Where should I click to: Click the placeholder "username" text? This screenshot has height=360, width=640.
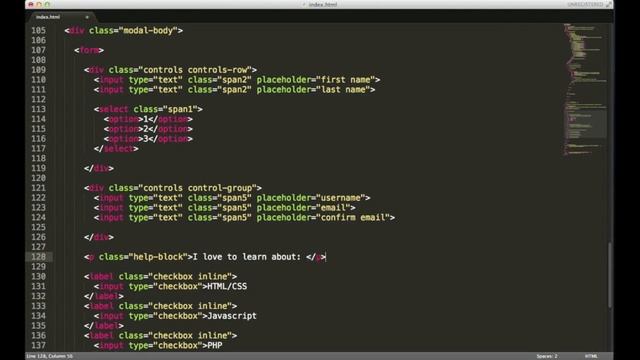341,198
